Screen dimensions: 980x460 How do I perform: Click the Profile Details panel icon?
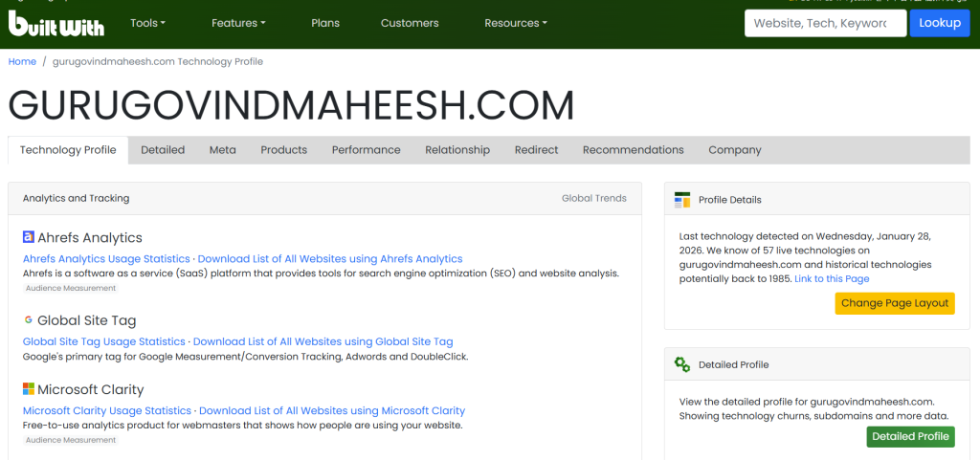(681, 200)
